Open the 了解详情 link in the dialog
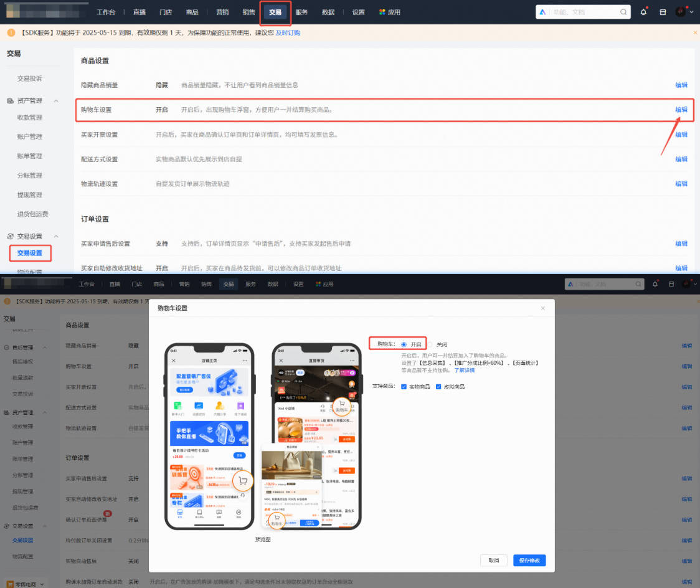 465,371
